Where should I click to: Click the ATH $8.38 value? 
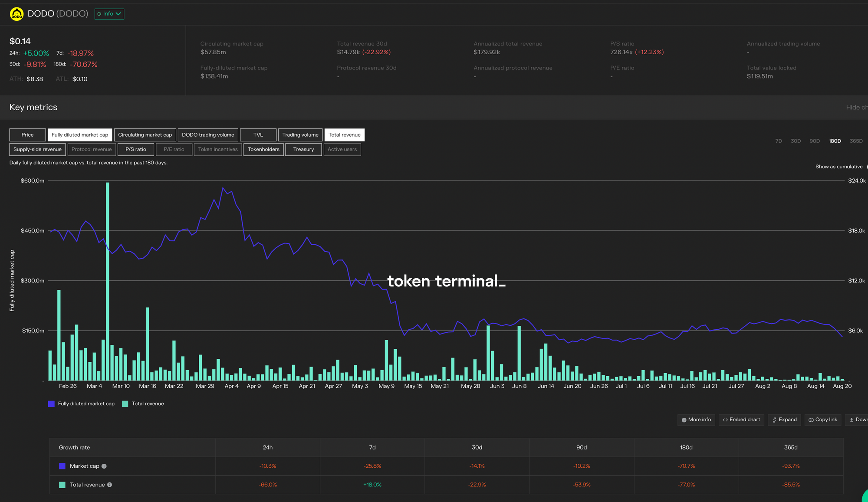click(35, 79)
